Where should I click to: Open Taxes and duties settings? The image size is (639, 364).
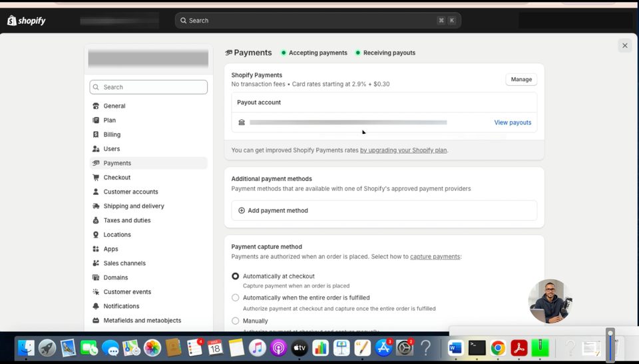(126, 220)
